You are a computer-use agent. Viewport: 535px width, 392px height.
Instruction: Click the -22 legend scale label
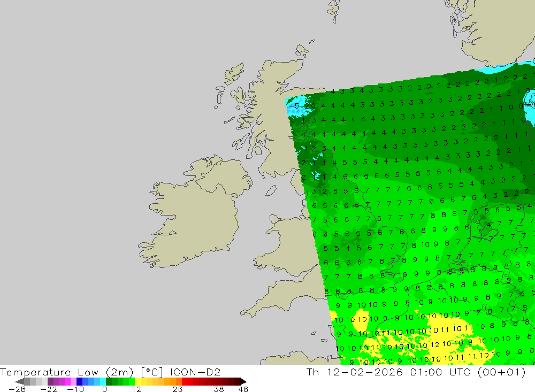tap(49, 389)
